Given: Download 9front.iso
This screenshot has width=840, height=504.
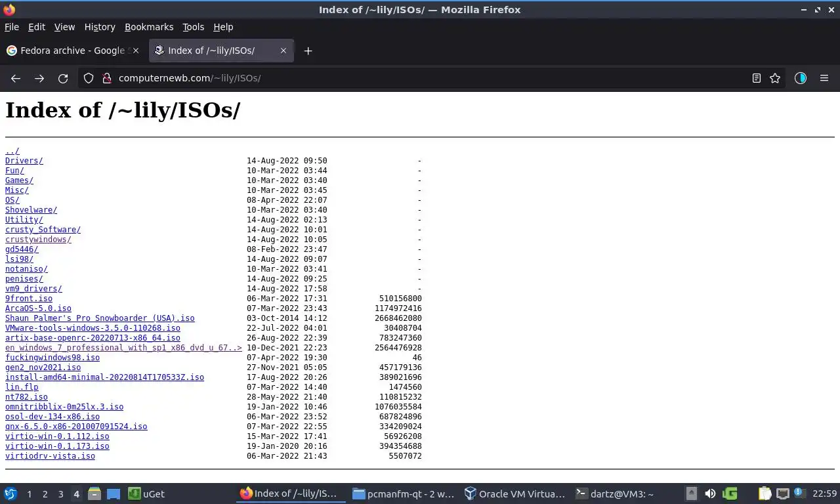Looking at the screenshot, I should pos(29,299).
